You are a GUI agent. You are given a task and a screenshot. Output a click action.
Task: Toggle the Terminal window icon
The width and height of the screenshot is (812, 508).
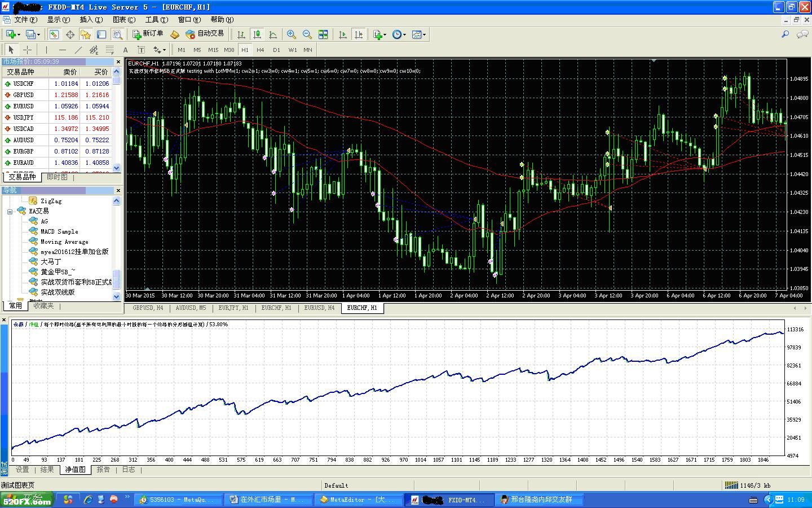click(101, 34)
